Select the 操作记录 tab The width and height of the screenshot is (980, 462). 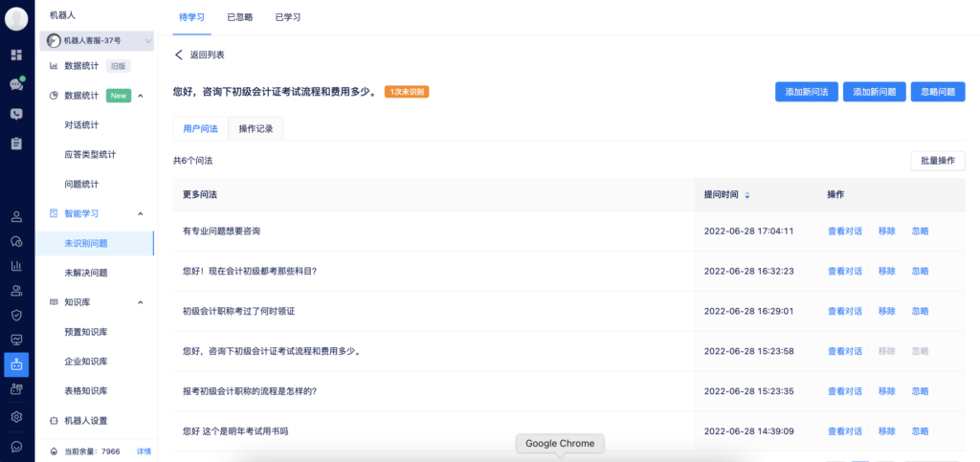click(x=256, y=129)
